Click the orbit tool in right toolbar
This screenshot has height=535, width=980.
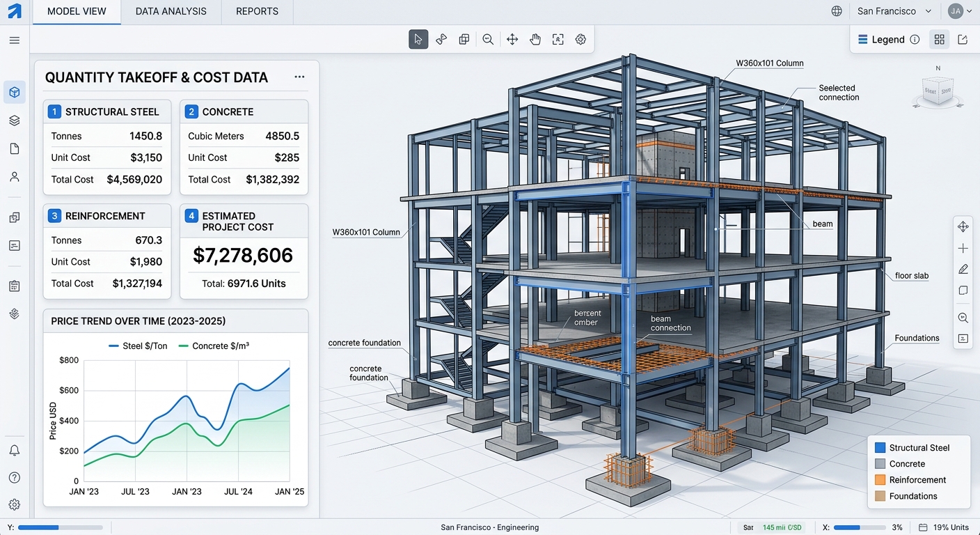click(963, 226)
